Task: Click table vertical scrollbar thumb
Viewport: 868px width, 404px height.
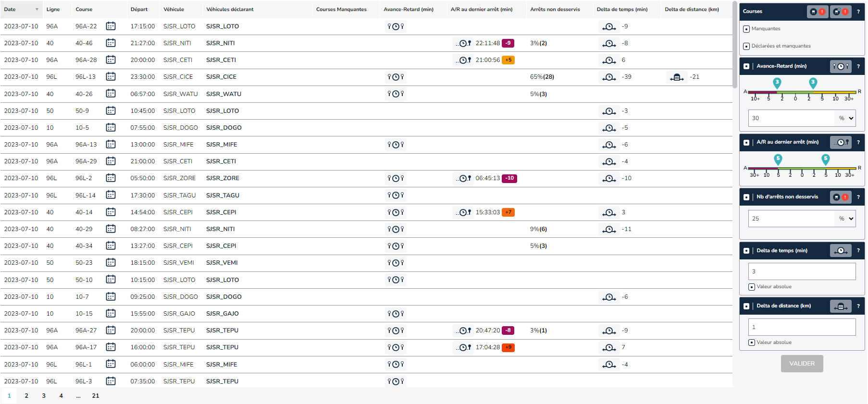Action: click(x=734, y=44)
